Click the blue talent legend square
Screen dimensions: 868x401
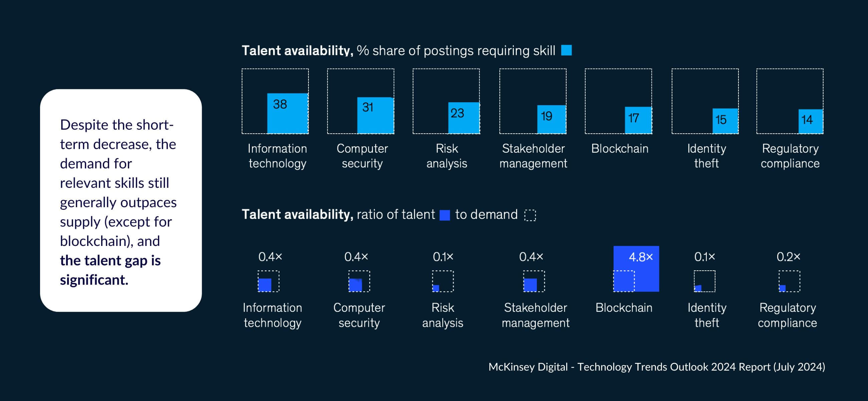(444, 215)
